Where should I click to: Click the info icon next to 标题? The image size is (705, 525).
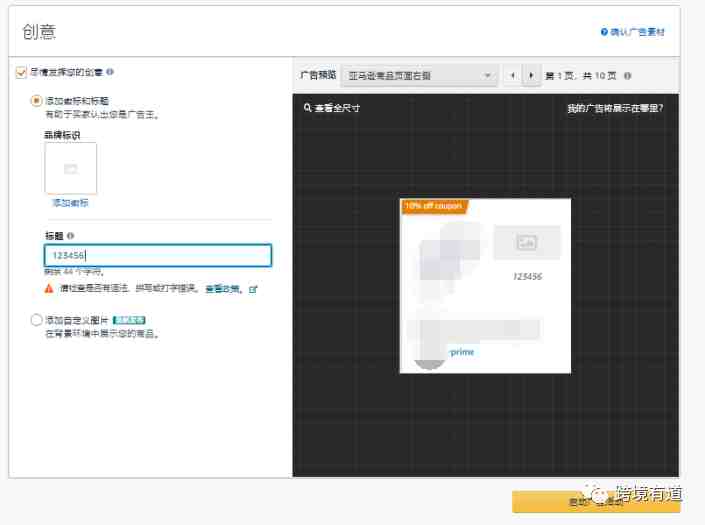71,236
